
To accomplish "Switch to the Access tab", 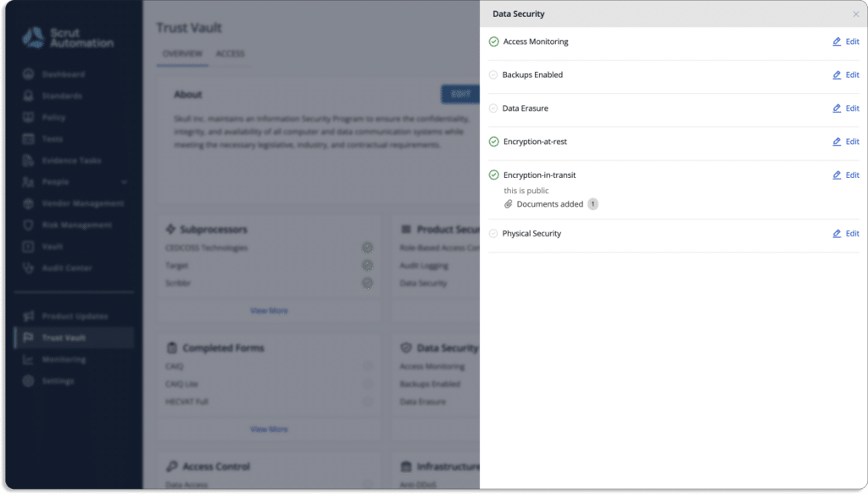I will click(x=230, y=53).
